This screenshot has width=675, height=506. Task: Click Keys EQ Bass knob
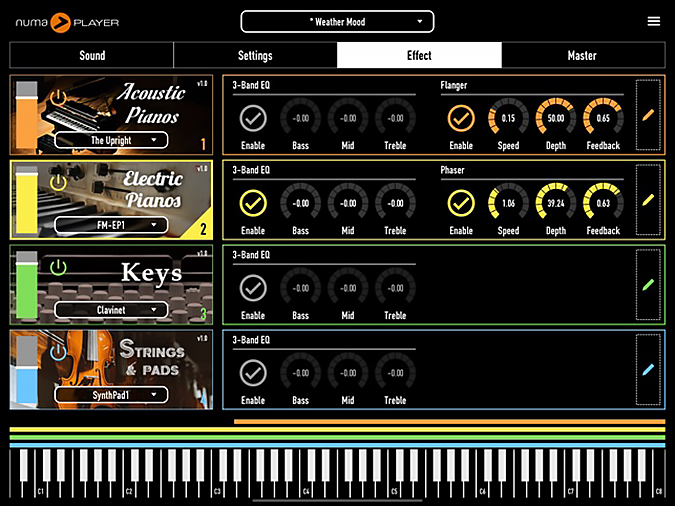pyautogui.click(x=300, y=288)
